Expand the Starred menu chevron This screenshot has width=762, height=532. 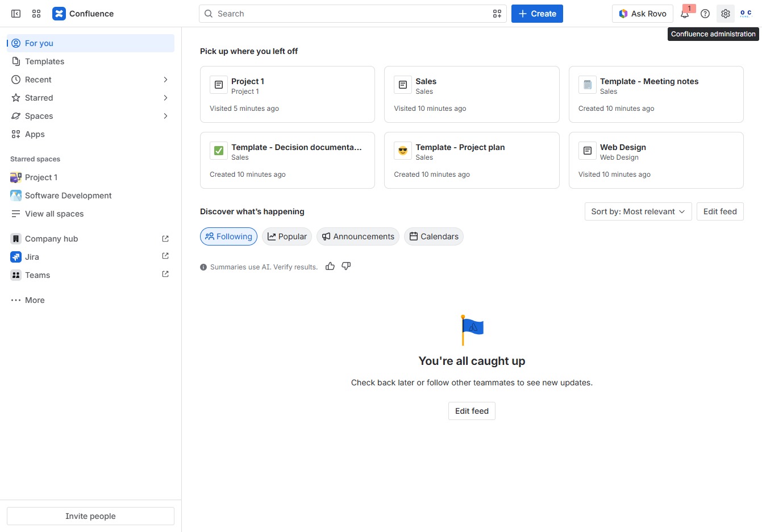(165, 98)
